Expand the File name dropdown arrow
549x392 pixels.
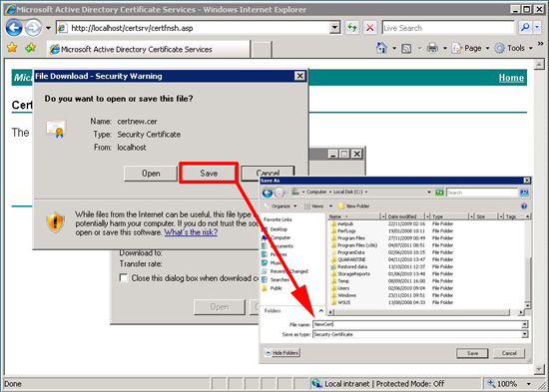tap(524, 324)
